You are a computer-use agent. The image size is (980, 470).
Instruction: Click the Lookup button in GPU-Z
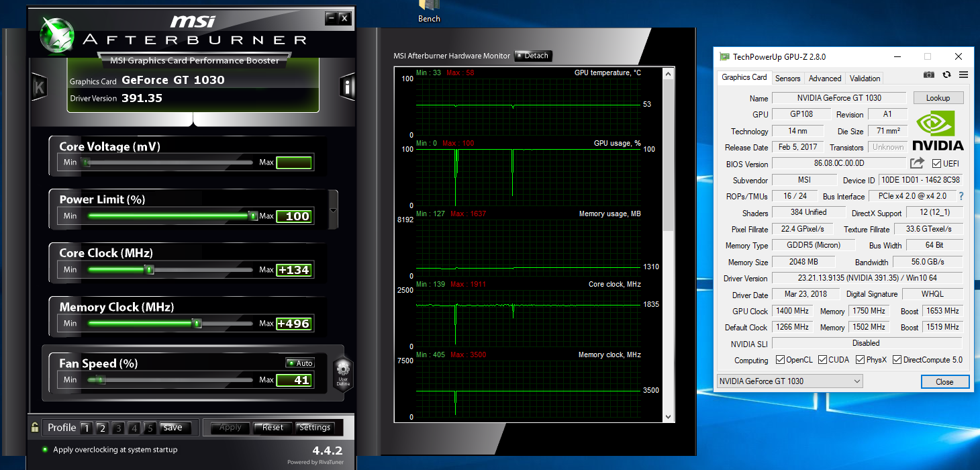[x=938, y=98]
